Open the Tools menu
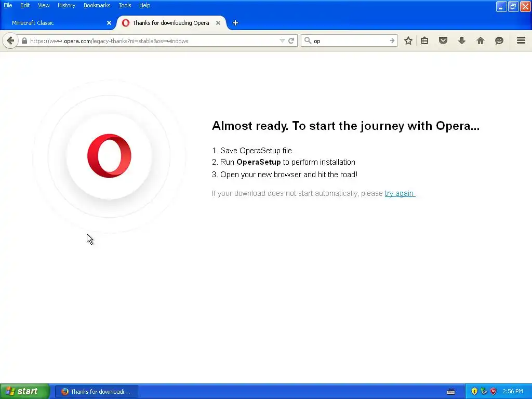The height and width of the screenshot is (399, 532). click(x=125, y=5)
